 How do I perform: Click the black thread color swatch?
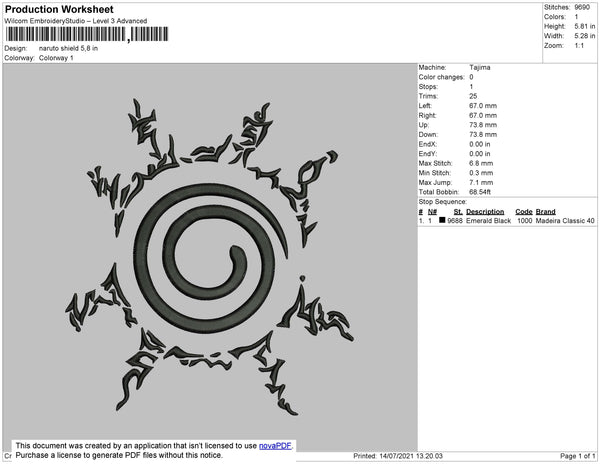click(x=442, y=220)
